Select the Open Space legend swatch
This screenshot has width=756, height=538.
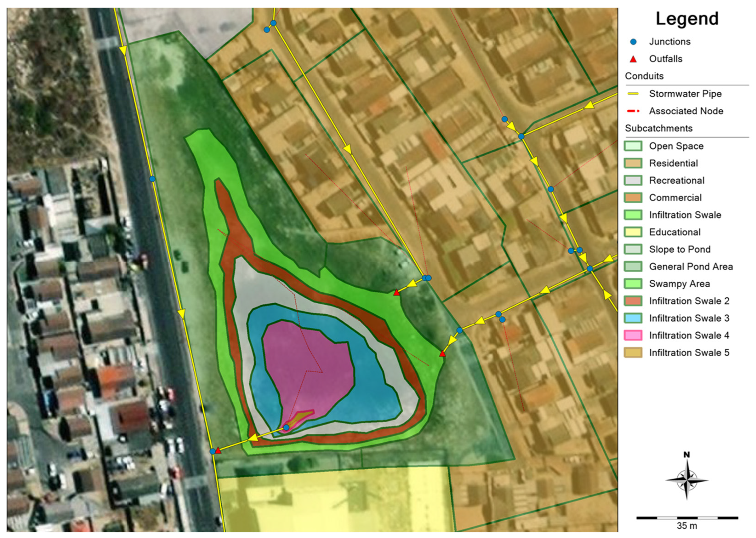click(633, 146)
